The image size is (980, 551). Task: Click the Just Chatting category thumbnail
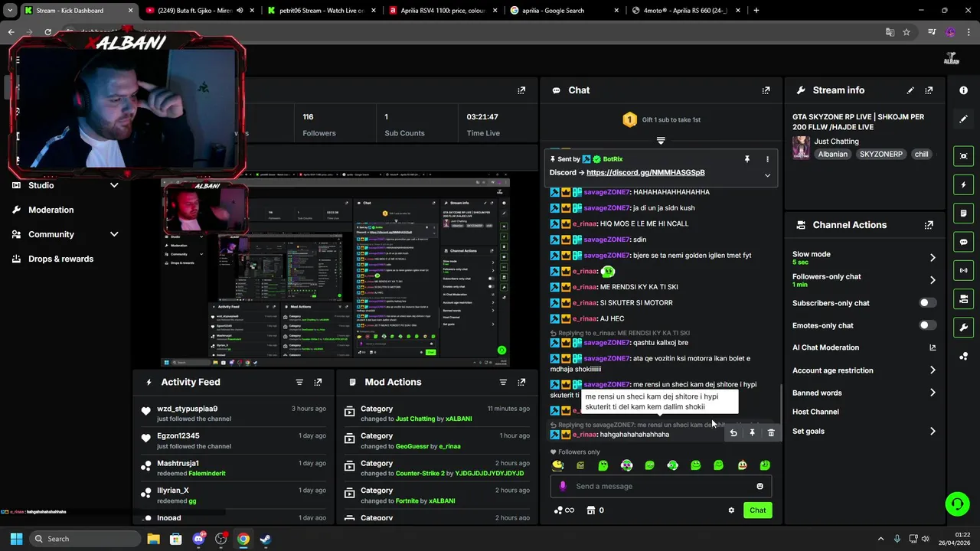tap(802, 147)
